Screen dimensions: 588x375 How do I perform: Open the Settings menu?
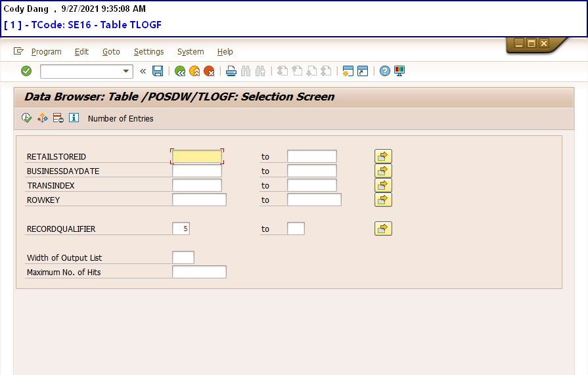[148, 52]
